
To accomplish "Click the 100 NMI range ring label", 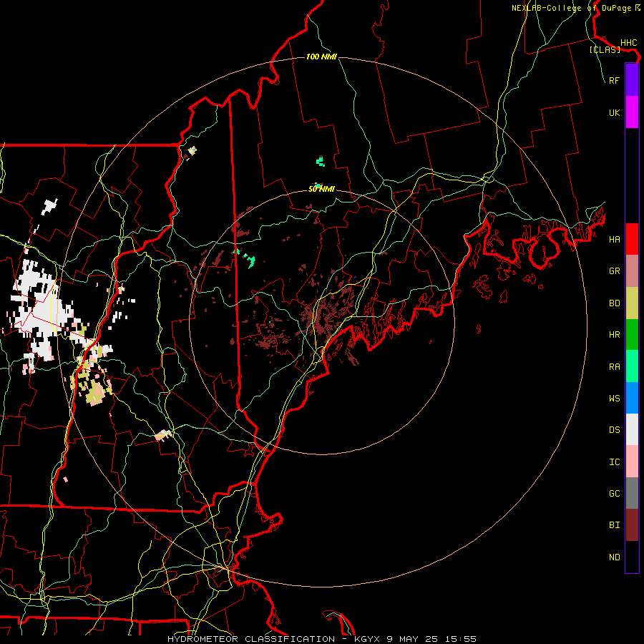I will coord(321,57).
